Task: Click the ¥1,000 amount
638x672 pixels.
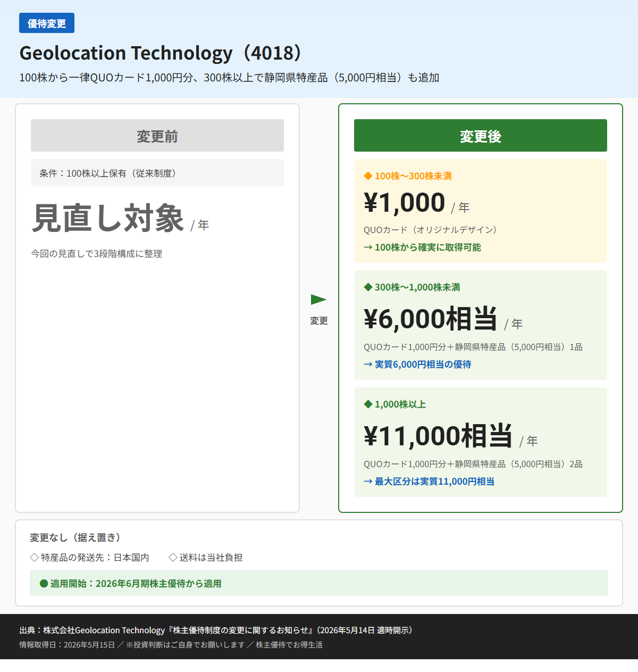Action: [405, 203]
